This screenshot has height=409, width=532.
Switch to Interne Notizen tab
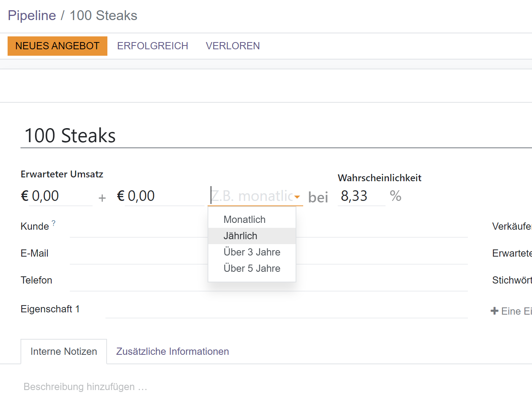click(x=64, y=351)
